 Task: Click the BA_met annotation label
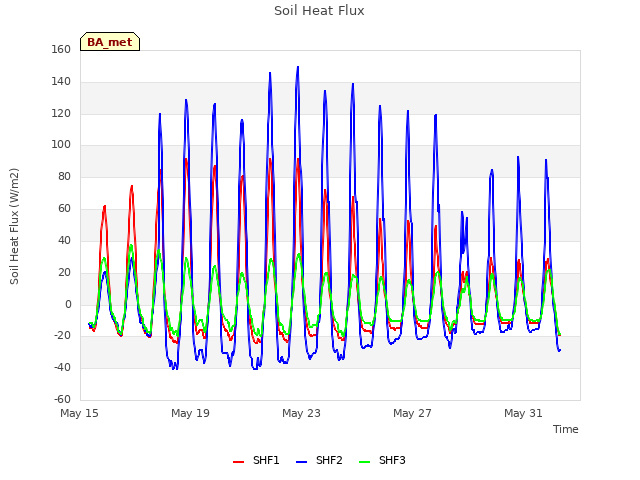click(x=110, y=42)
